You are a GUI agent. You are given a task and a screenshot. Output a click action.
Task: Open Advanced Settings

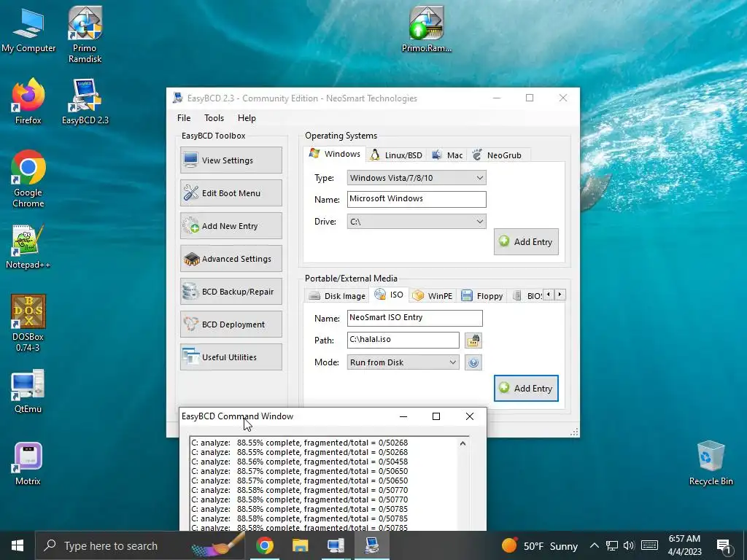pyautogui.click(x=231, y=259)
